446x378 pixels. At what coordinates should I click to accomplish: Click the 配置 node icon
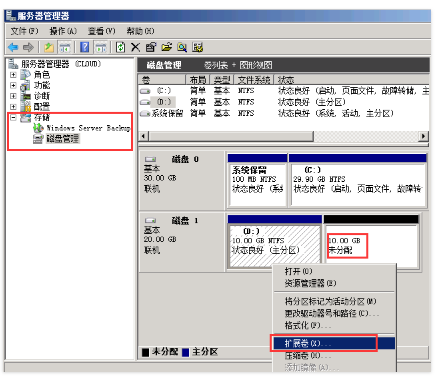coord(25,107)
